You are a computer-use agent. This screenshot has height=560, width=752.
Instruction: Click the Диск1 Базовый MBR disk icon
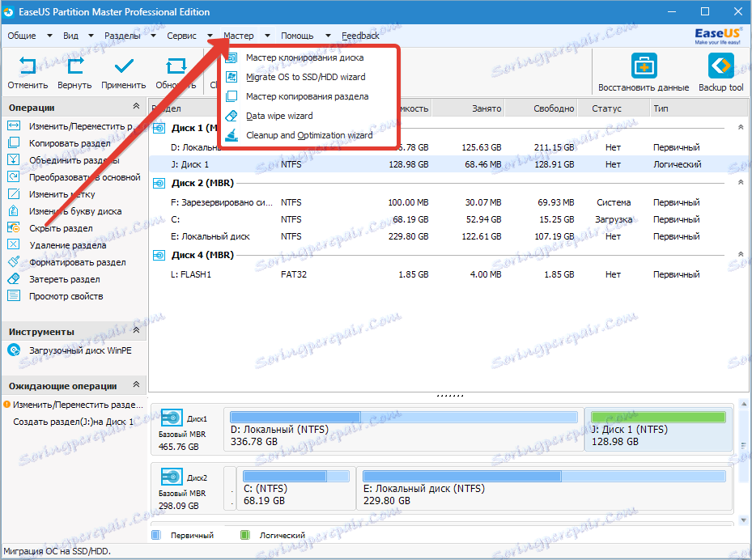(x=172, y=418)
